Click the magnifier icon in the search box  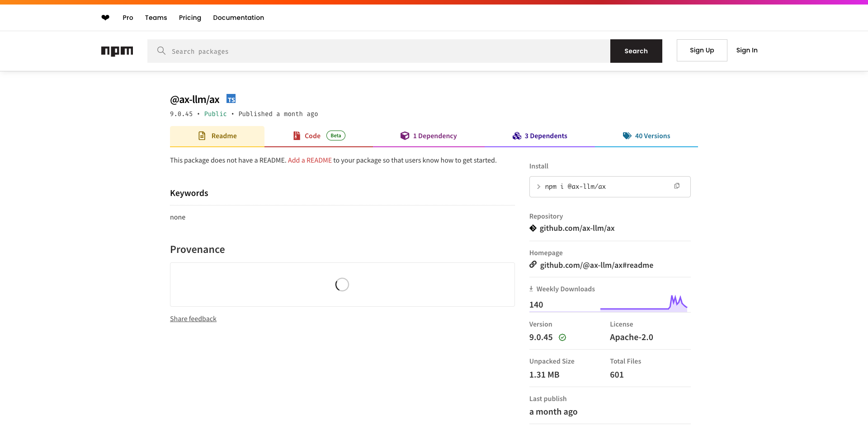coord(161,51)
